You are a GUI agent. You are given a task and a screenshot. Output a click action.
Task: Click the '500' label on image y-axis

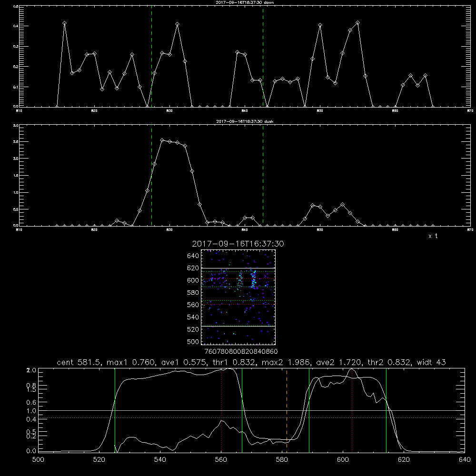click(x=193, y=341)
